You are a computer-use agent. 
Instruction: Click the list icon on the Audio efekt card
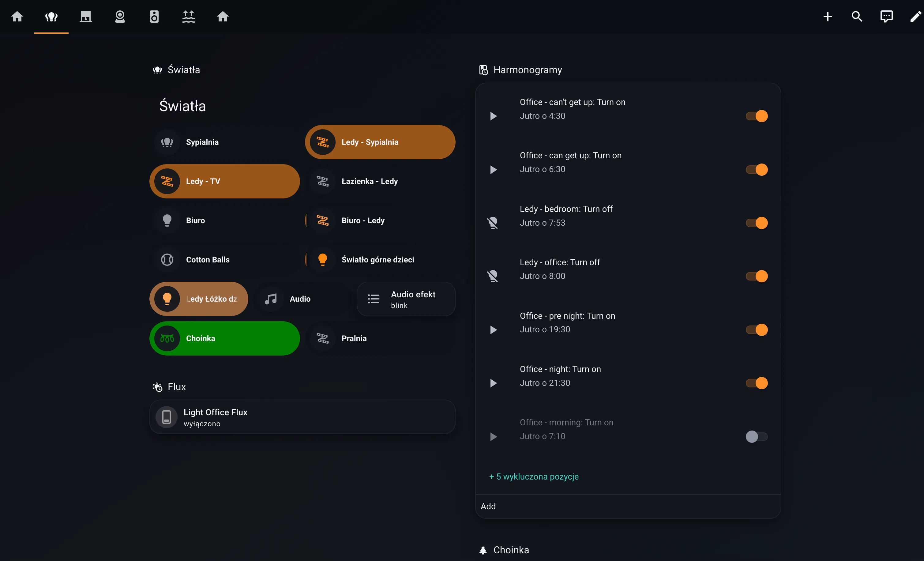pyautogui.click(x=374, y=299)
